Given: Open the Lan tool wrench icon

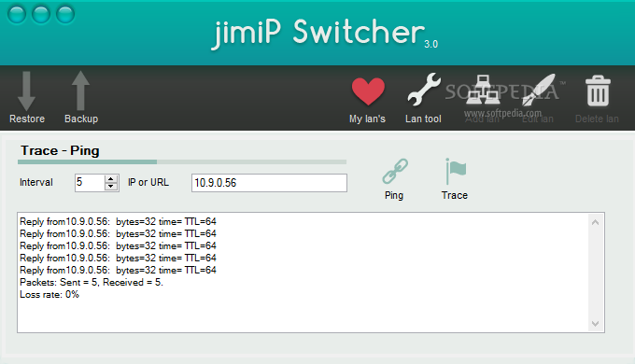Looking at the screenshot, I should pos(424,90).
